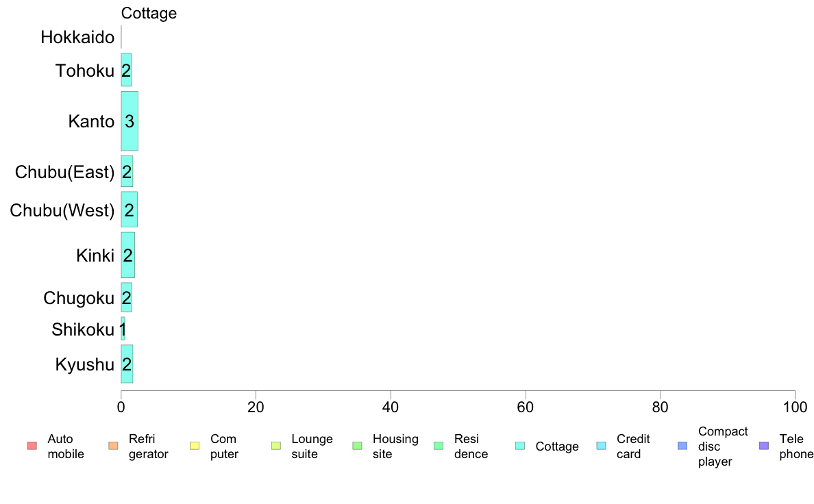Select the Refrigerator orange legend swatch
814x504 pixels.
(113, 446)
